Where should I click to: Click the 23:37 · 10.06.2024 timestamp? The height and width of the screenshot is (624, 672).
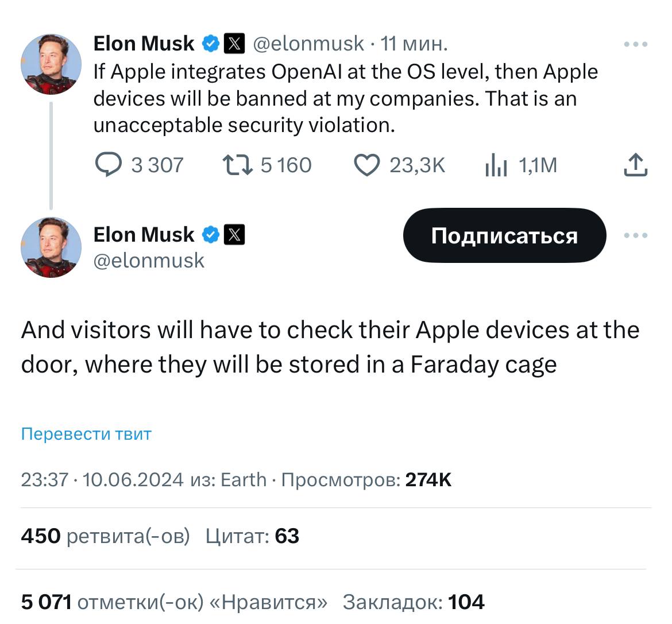[102, 479]
